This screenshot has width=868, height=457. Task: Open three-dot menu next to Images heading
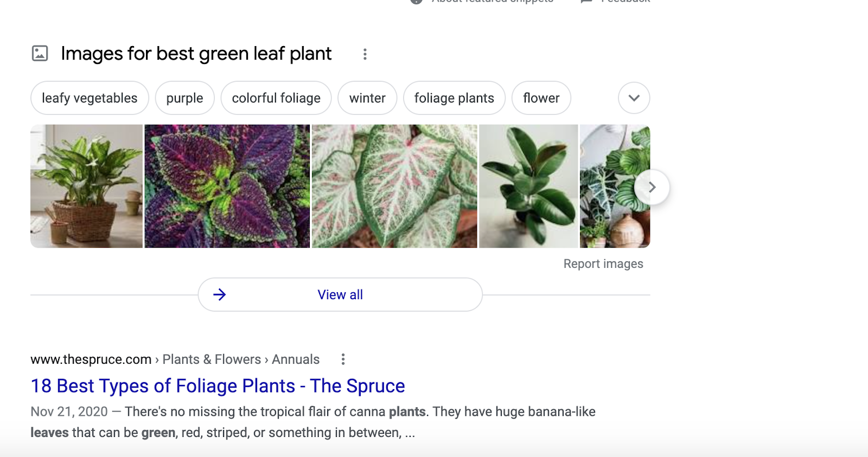pos(365,54)
